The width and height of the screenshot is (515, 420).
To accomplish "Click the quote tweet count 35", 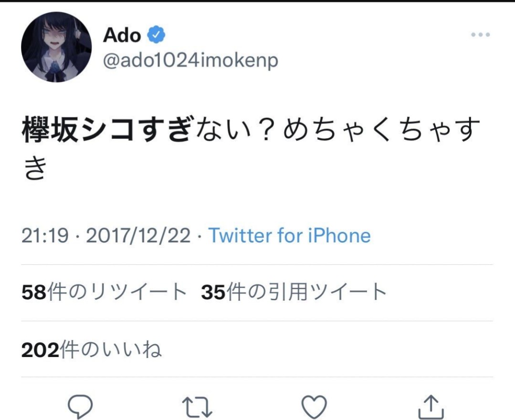I will (213, 293).
